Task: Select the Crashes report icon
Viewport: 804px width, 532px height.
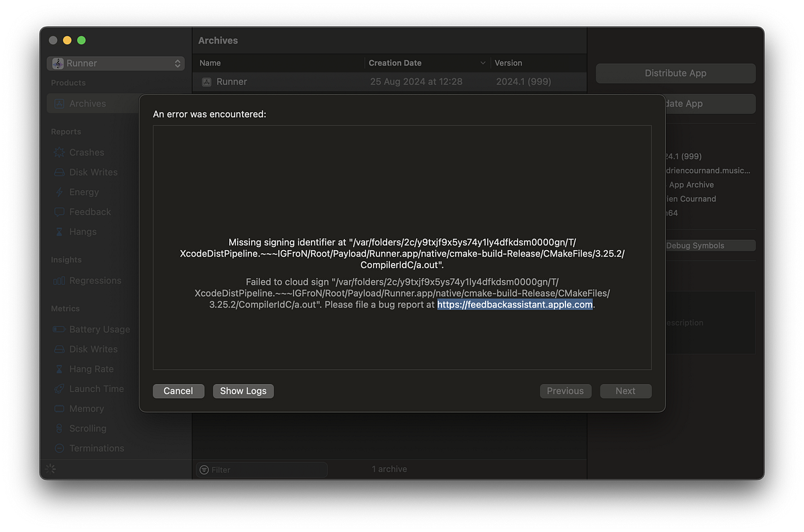Action: click(59, 152)
